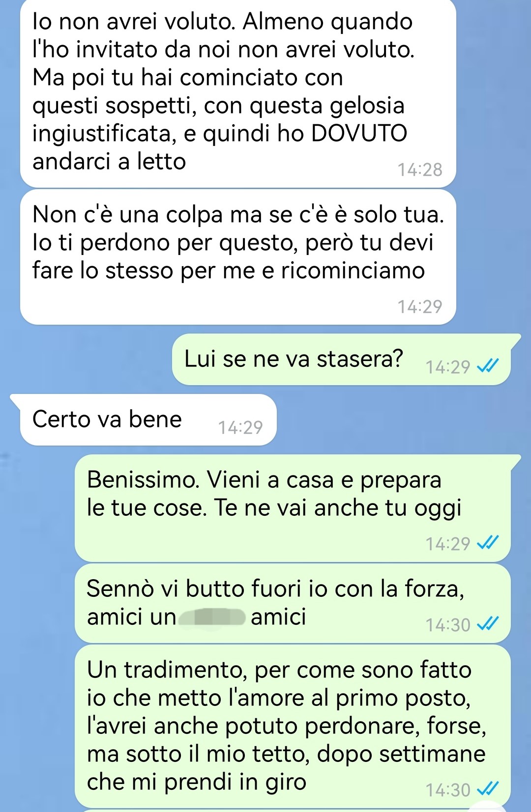Tap the 'Lui se ne va stasera?' message
531x812 pixels.
[341, 359]
